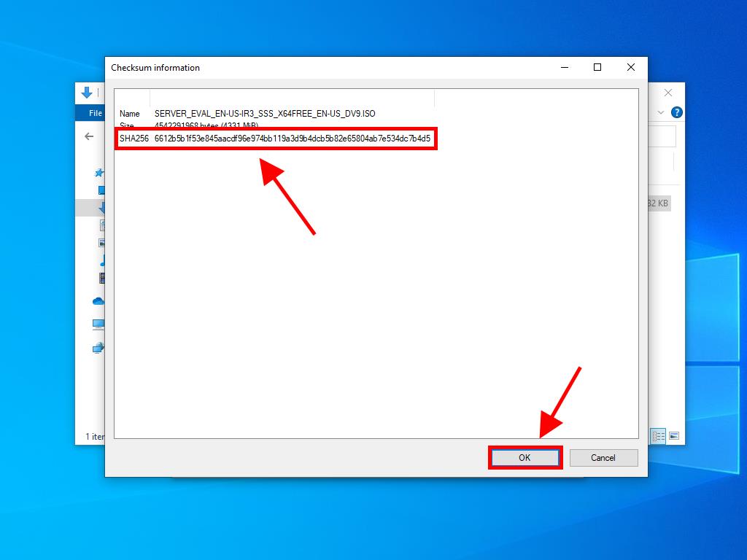Select This PC monitor icon in sidebar
This screenshot has width=747, height=560.
coord(98,324)
